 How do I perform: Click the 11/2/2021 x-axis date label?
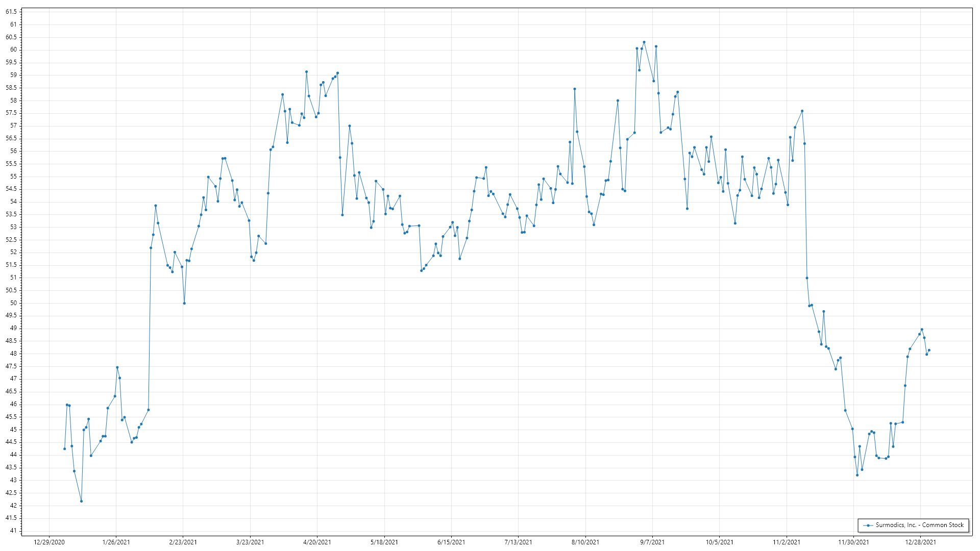[x=787, y=542]
